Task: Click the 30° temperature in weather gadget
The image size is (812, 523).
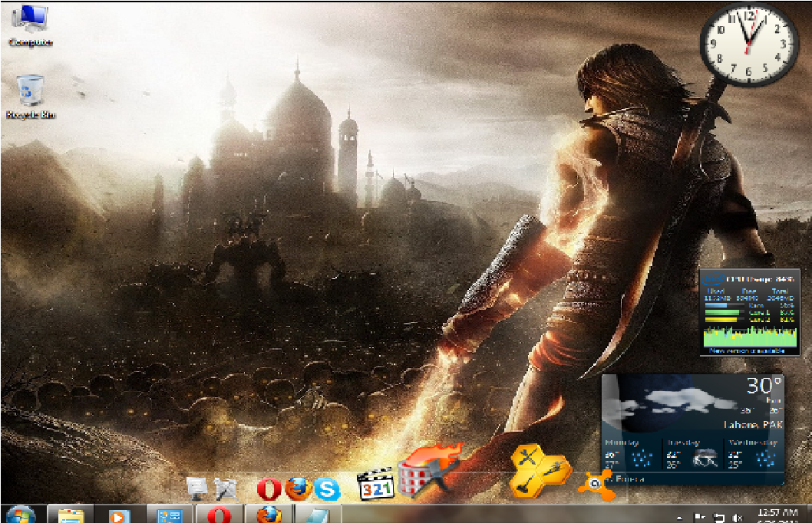Action: [764, 386]
